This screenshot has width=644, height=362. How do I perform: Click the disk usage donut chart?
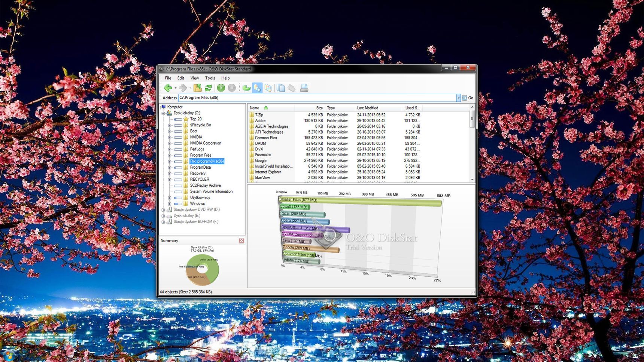pos(202,270)
